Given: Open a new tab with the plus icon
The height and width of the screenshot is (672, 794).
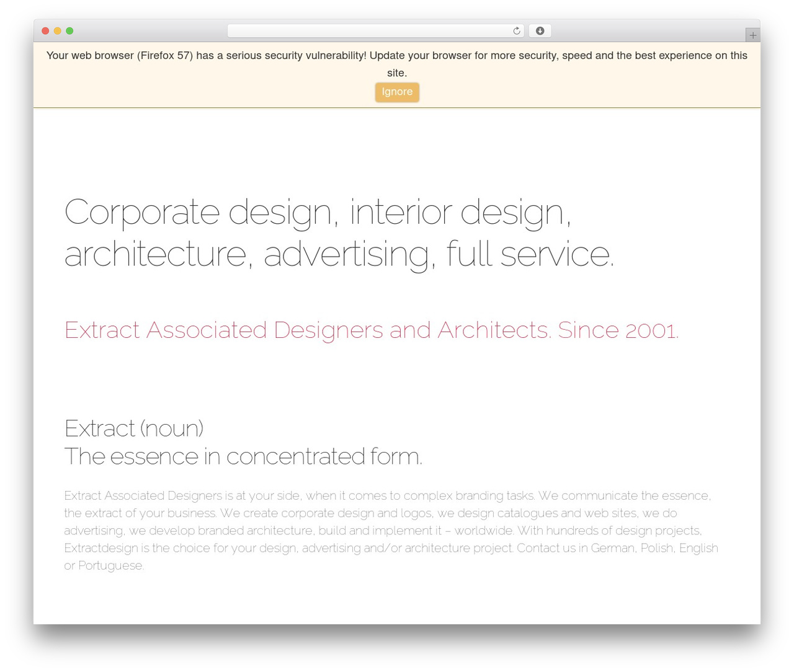Looking at the screenshot, I should point(752,35).
